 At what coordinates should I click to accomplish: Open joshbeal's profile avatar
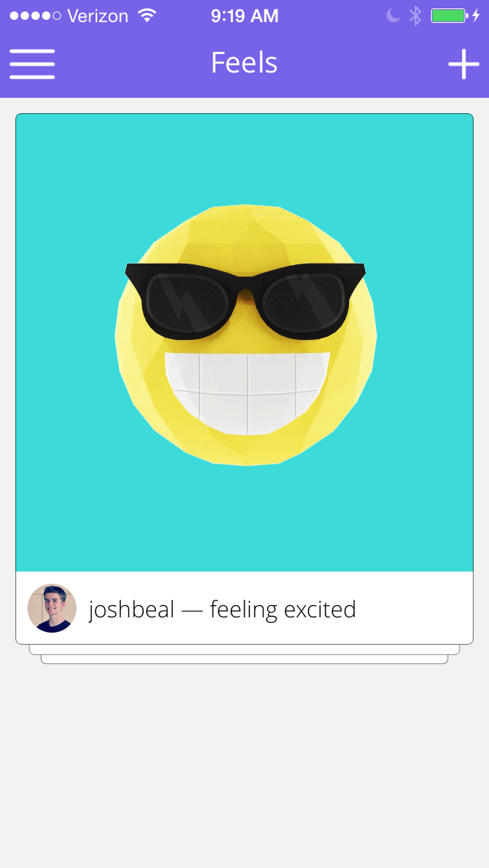52,607
